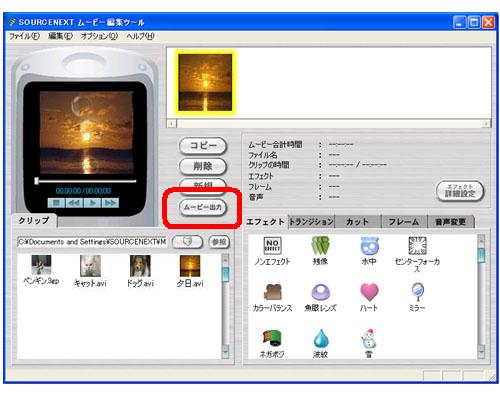The image size is (500, 397).
Task: Select the センターフォーカス effect icon
Action: pyautogui.click(x=417, y=246)
